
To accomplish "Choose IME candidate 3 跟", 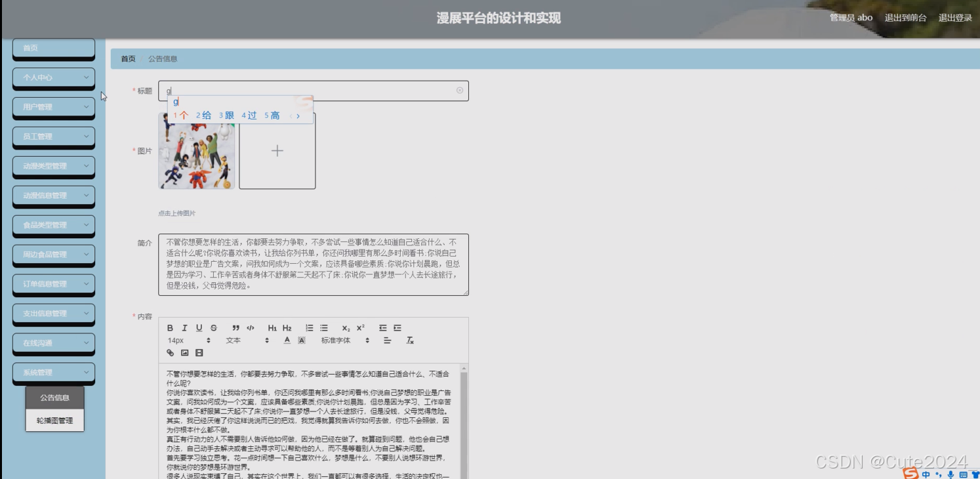I will pos(226,115).
